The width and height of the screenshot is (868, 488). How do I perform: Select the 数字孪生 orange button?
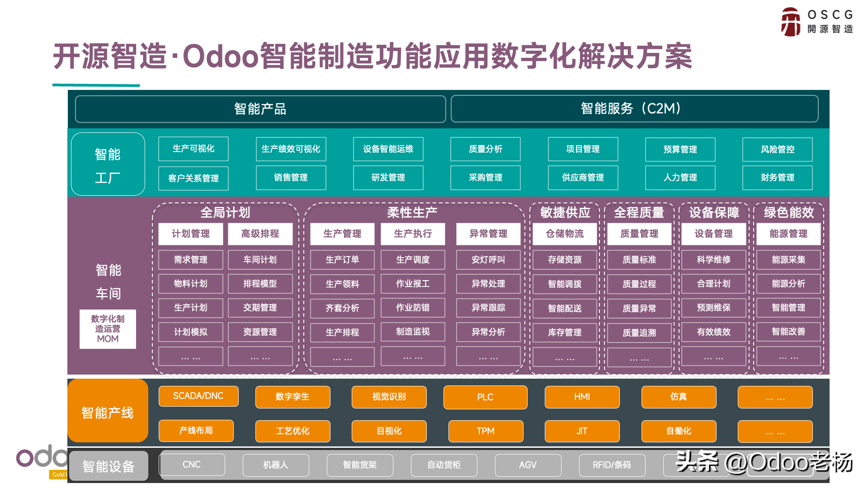point(292,397)
